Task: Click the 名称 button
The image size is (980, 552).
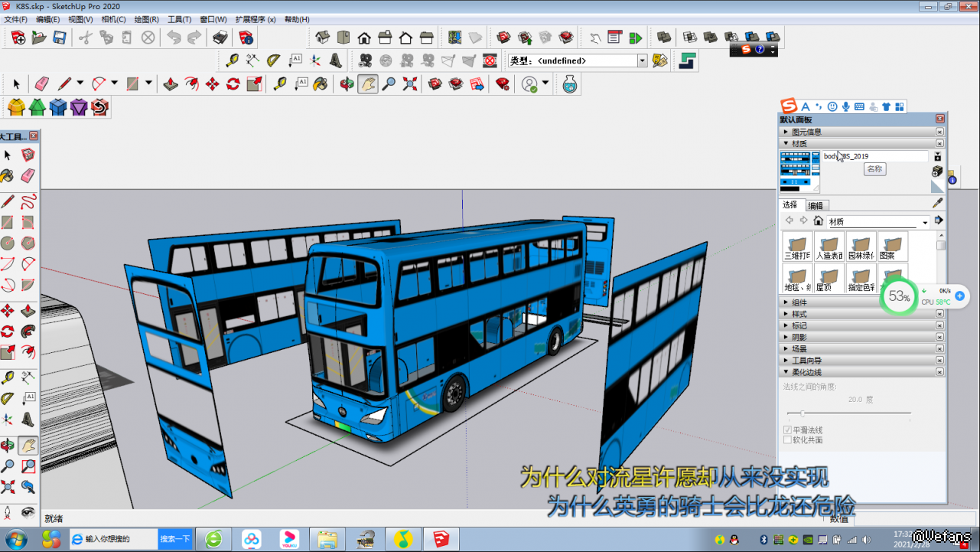Action: [874, 169]
